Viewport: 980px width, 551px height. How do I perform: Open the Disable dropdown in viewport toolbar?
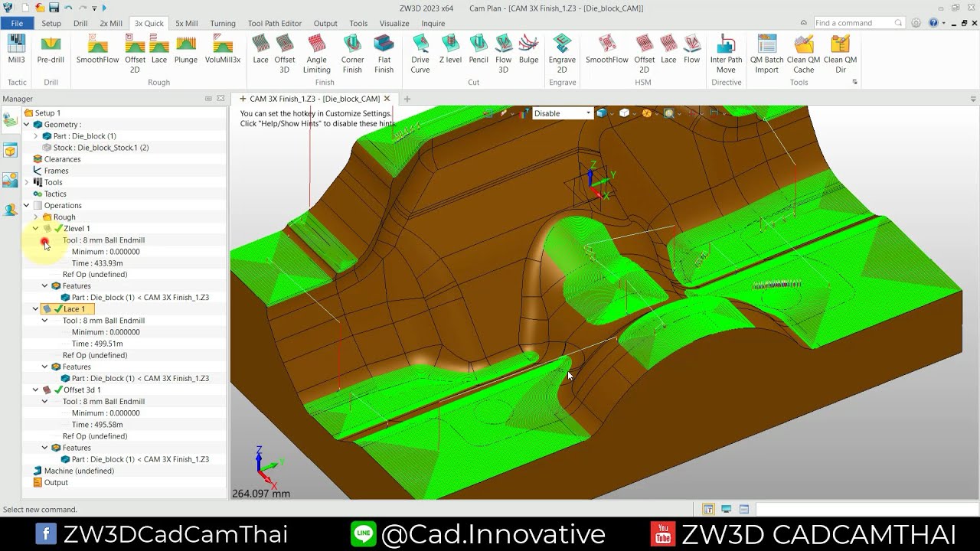(562, 113)
